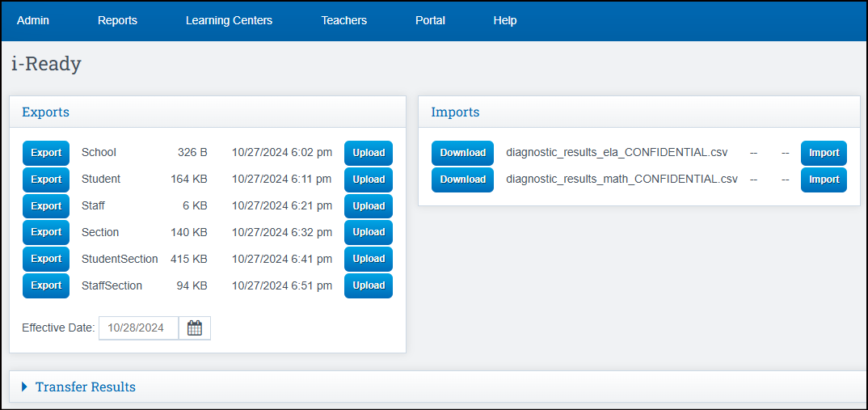
Task: Select the Student row label
Action: (101, 179)
